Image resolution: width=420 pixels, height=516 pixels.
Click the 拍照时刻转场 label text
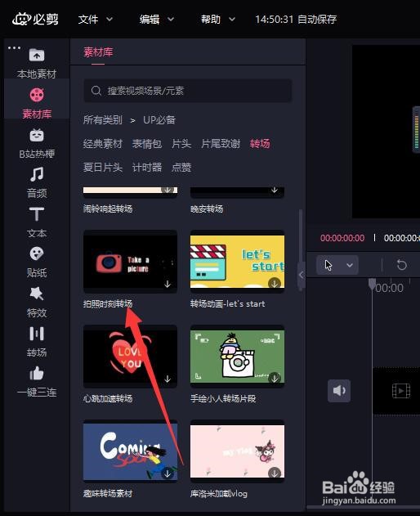108,303
